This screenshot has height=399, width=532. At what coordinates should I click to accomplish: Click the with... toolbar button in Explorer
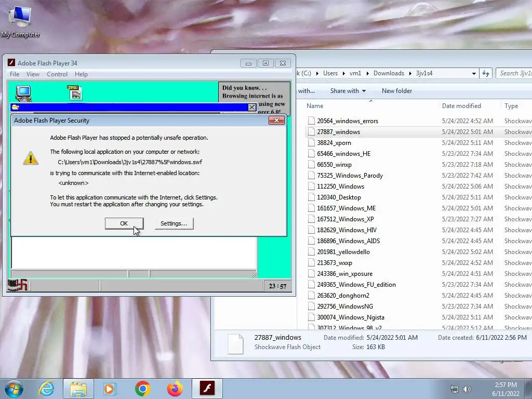[x=306, y=91]
